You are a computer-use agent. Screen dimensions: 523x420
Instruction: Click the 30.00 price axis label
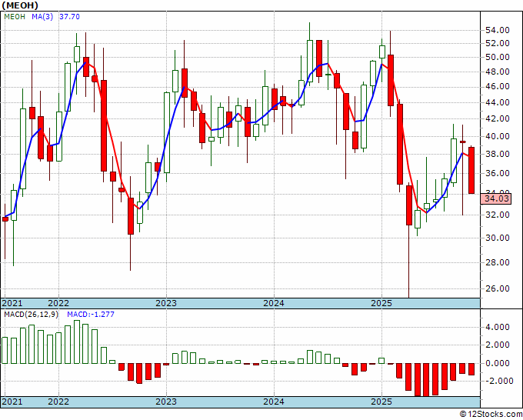[497, 238]
